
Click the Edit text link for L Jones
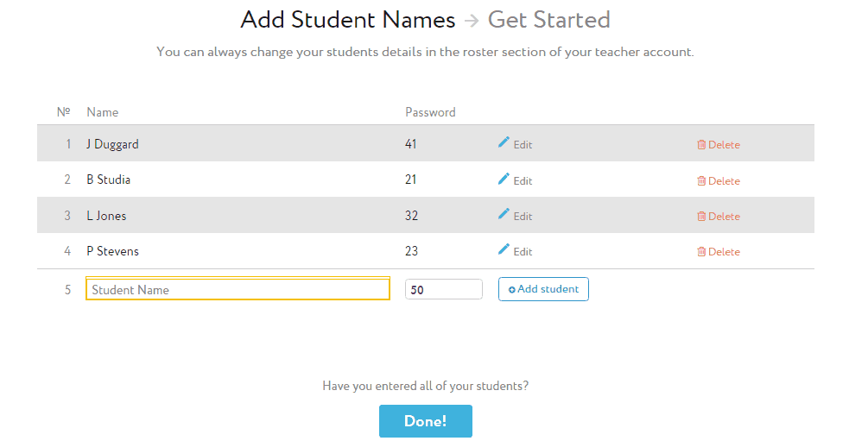coord(523,217)
